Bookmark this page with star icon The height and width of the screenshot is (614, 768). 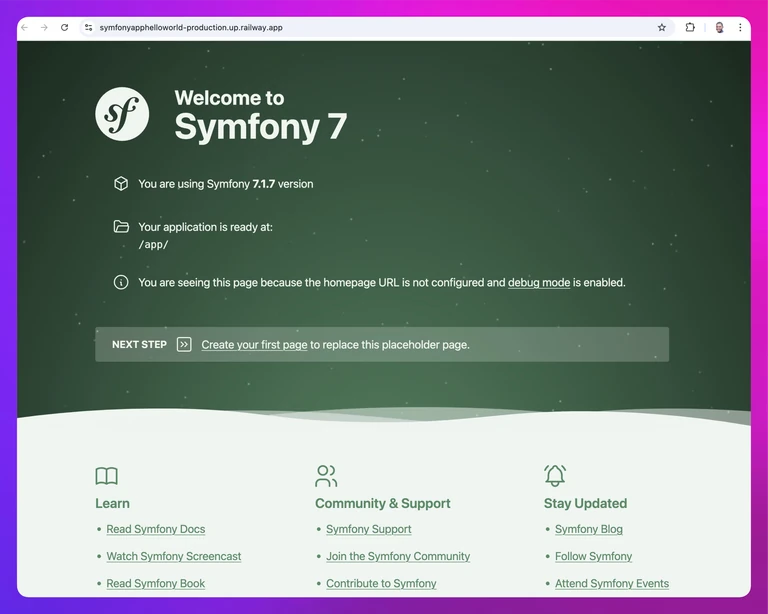(662, 27)
